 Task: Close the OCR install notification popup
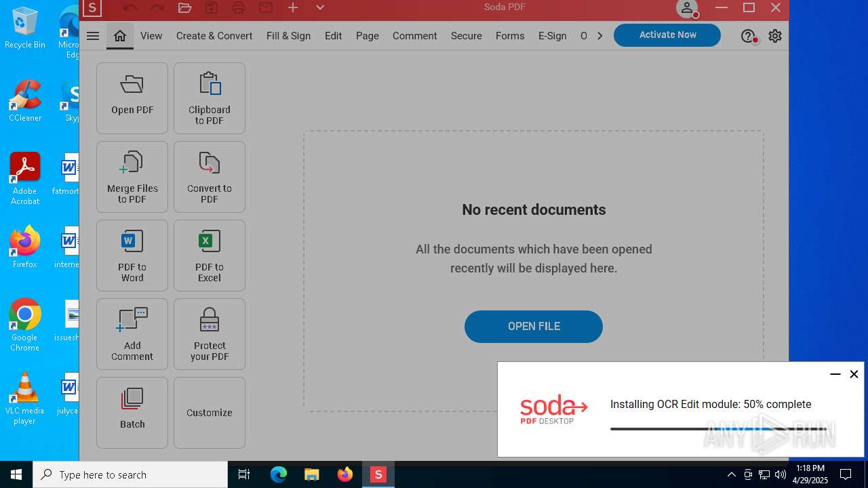(854, 374)
